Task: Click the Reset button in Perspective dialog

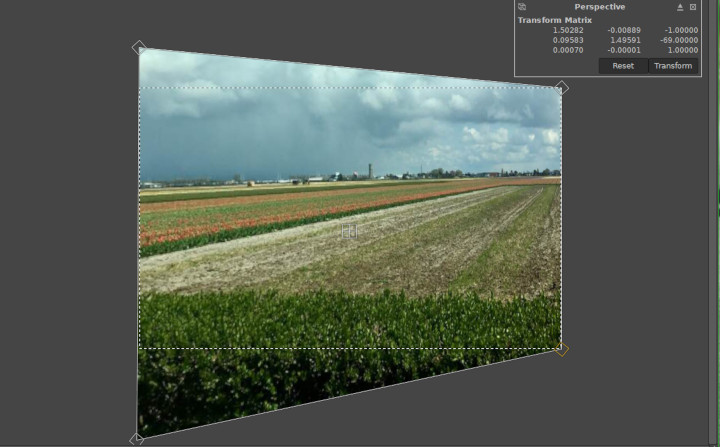Action: (623, 66)
